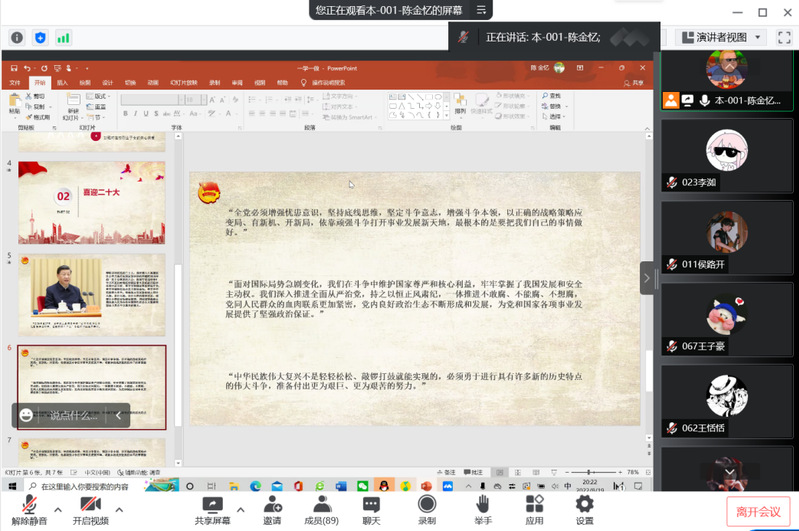Open meeting Settings gear
Viewport: 799px width, 531px height.
pos(584,509)
